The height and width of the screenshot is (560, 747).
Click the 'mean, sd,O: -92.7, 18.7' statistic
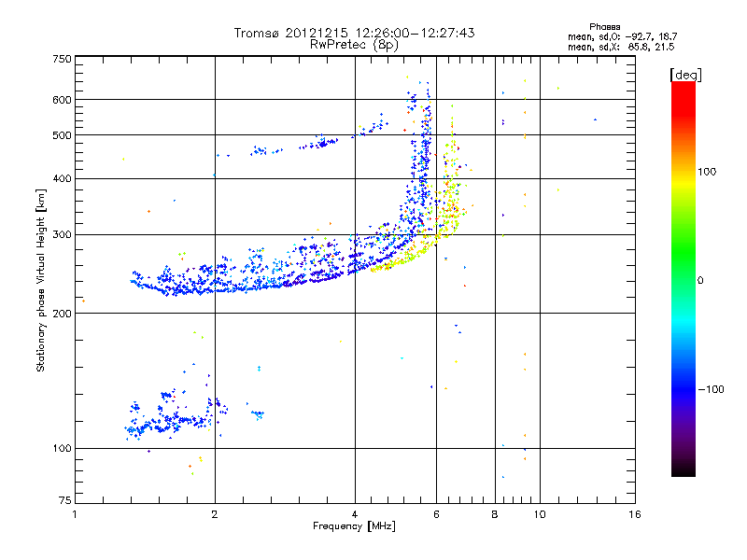click(622, 36)
